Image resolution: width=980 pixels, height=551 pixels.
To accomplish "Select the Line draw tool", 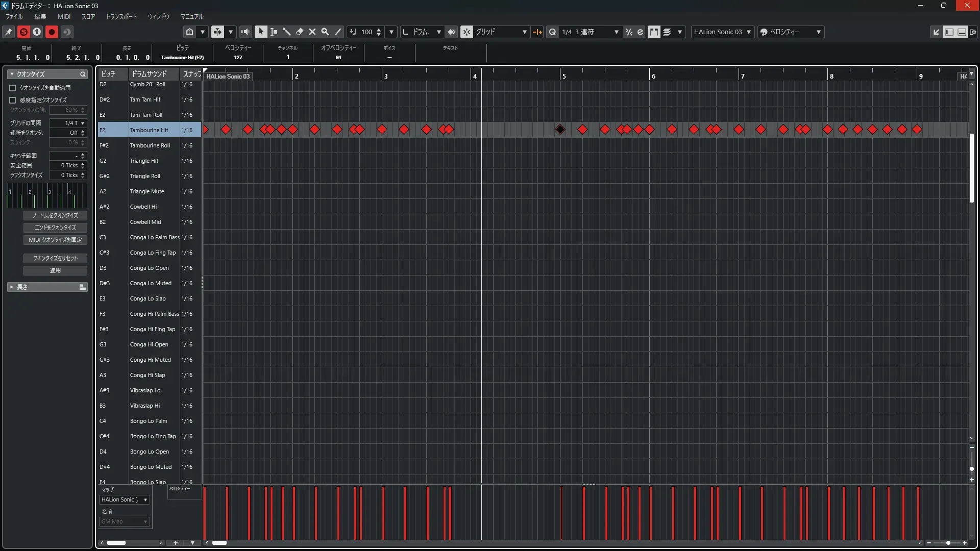I will (338, 32).
